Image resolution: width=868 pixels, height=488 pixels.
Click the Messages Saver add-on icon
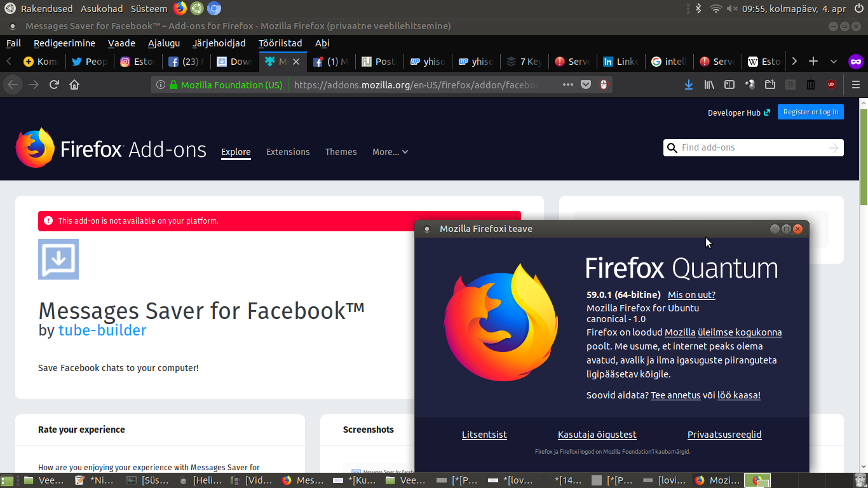click(x=58, y=259)
